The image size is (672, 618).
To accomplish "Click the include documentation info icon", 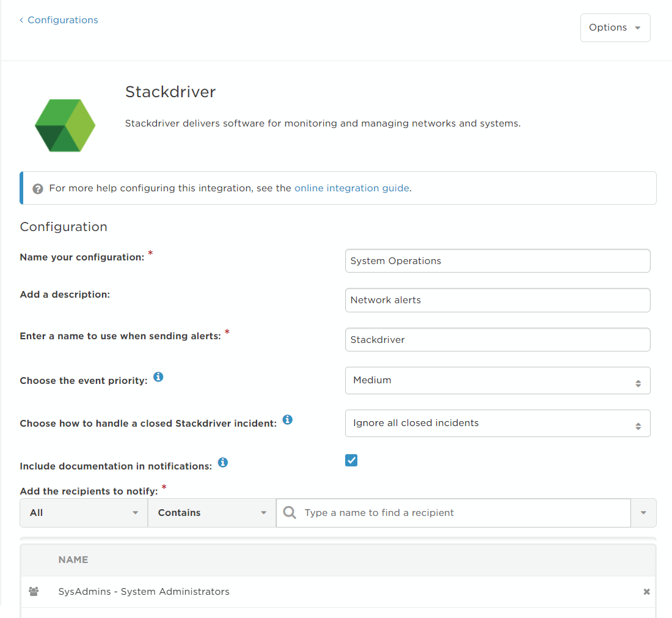I will click(223, 462).
